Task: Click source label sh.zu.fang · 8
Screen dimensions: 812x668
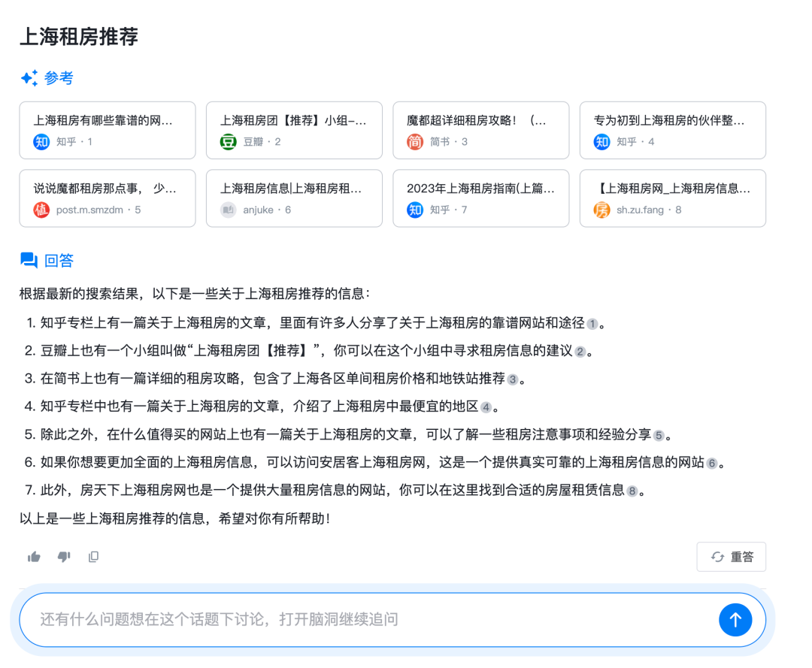Action: pyautogui.click(x=648, y=210)
